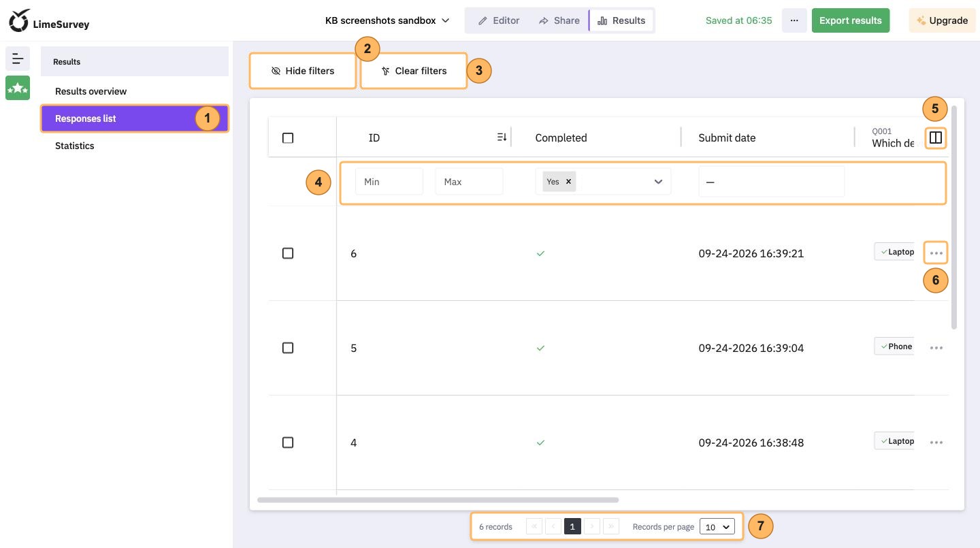
Task: Click the horizontal table scrollbar
Action: [x=438, y=500]
